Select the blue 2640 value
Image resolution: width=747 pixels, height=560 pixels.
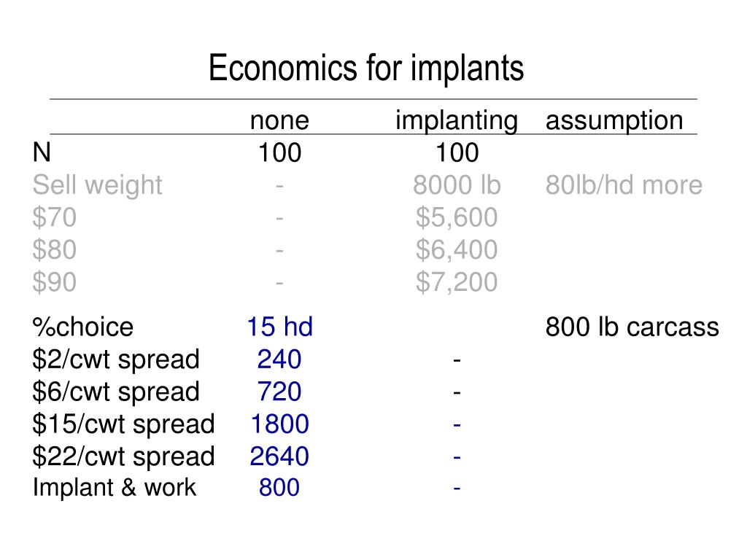click(x=279, y=456)
